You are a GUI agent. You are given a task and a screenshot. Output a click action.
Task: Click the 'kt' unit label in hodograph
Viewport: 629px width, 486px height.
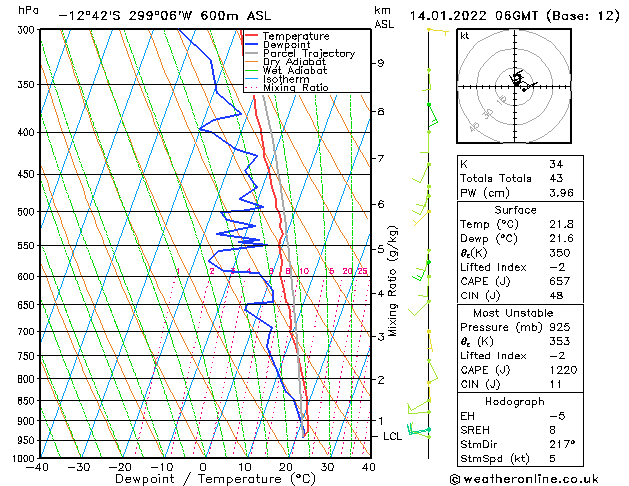point(465,36)
